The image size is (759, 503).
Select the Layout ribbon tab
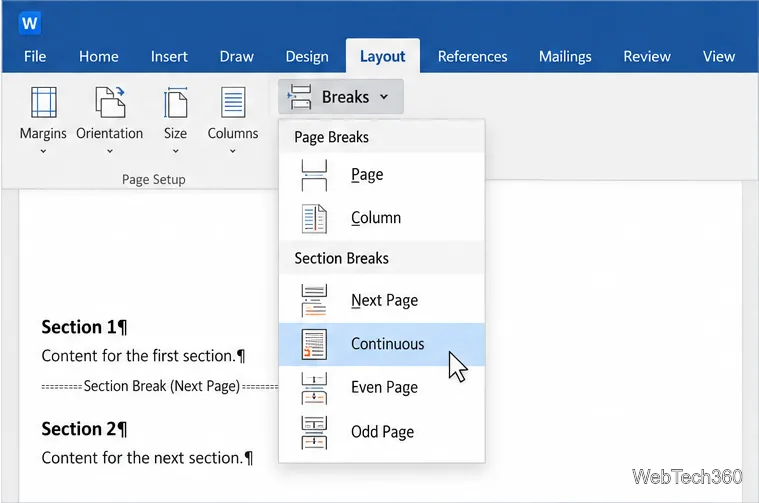pyautogui.click(x=382, y=57)
